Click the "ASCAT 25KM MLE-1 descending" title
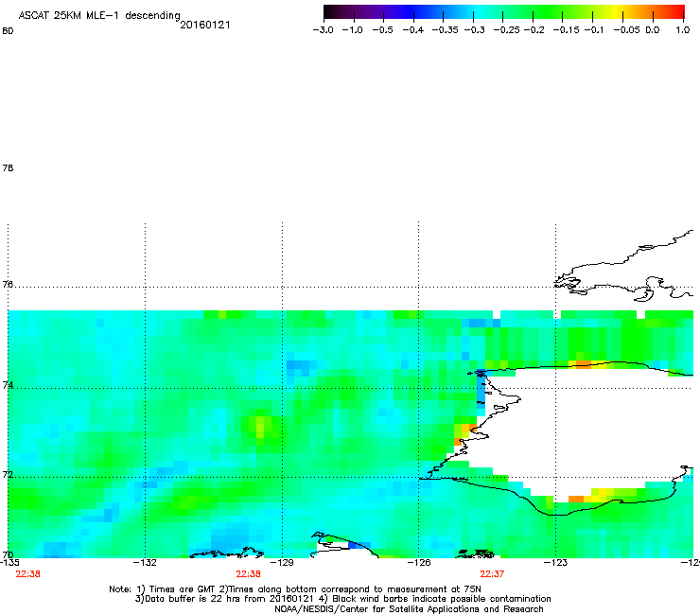The width and height of the screenshot is (700, 615). click(x=99, y=16)
